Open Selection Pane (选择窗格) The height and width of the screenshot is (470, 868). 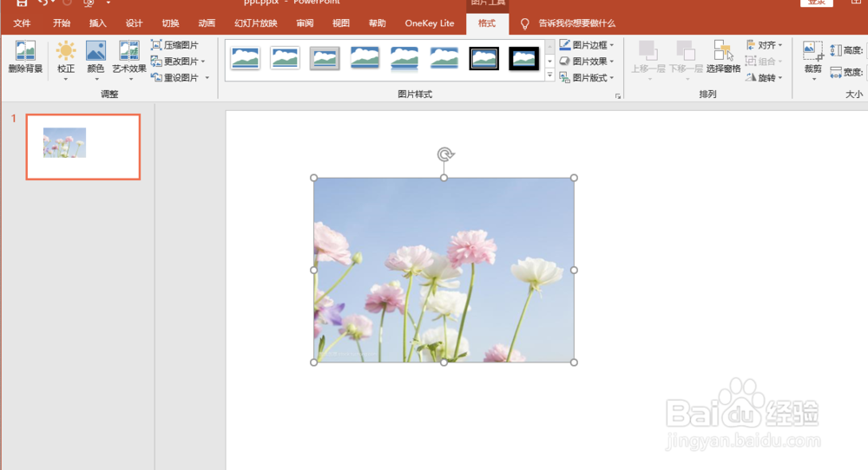(724, 57)
